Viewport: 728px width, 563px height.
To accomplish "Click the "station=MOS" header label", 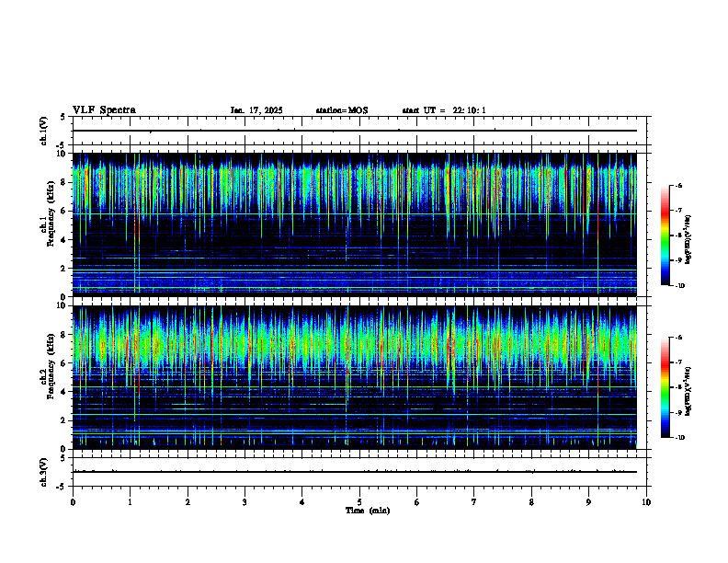I will pyautogui.click(x=342, y=110).
